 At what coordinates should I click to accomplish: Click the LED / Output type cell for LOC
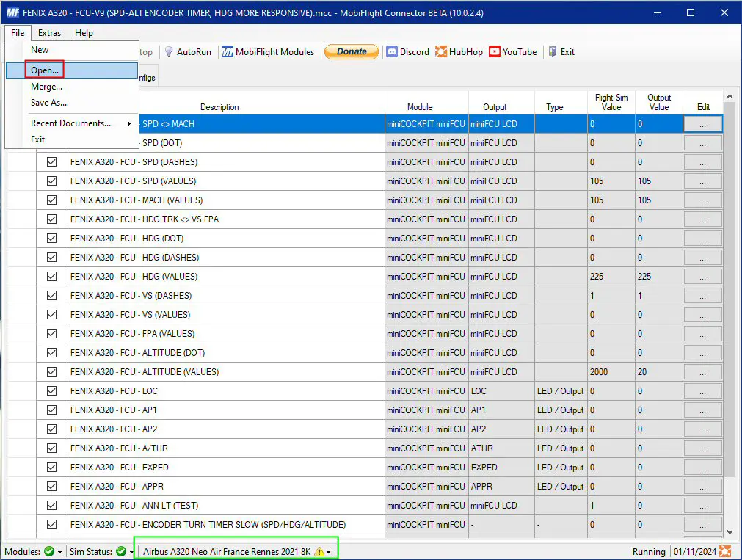561,391
